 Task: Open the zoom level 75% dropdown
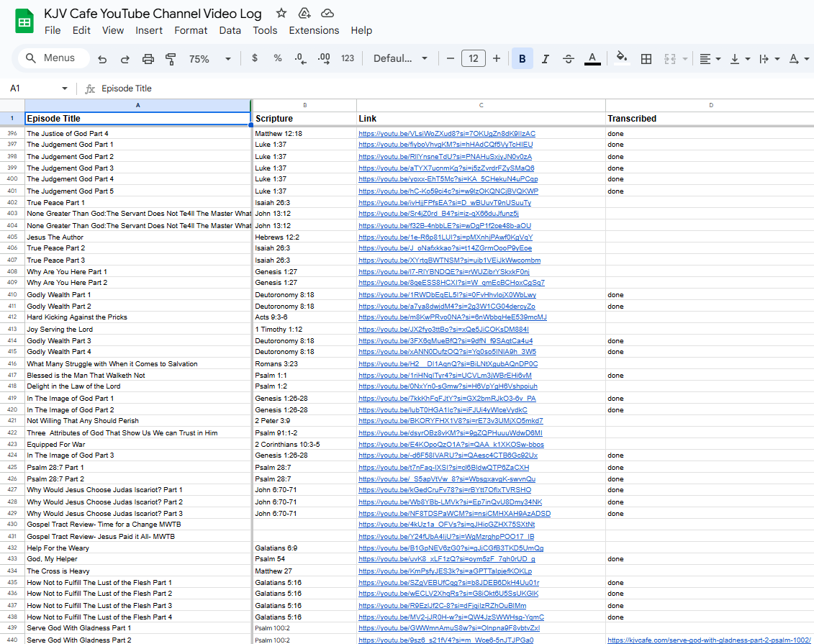[x=209, y=58]
